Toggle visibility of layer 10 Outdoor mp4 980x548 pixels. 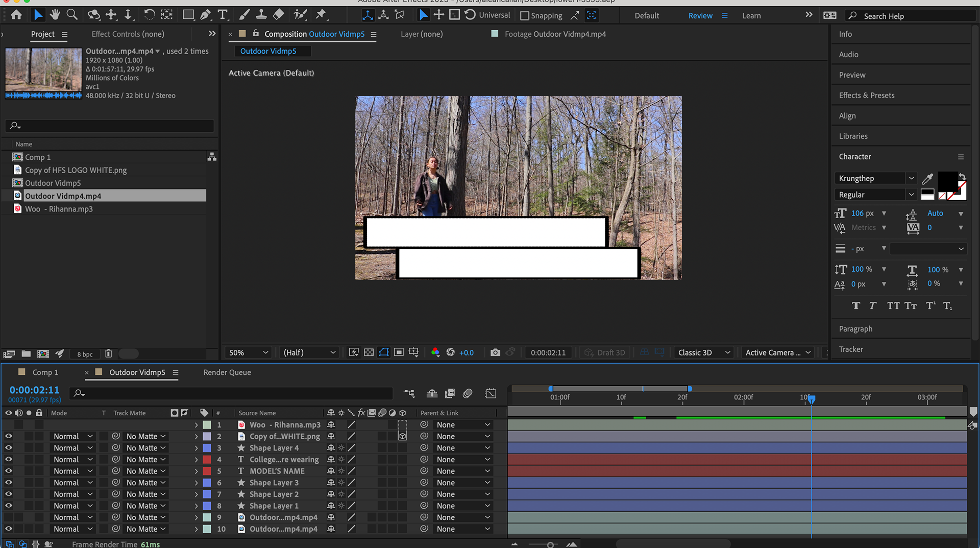coord(8,529)
